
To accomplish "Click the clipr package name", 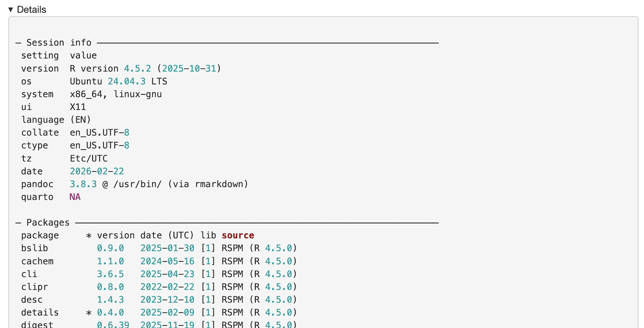I will (34, 286).
